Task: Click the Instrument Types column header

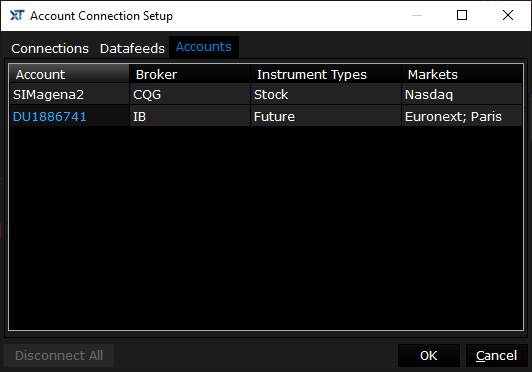Action: [326, 74]
